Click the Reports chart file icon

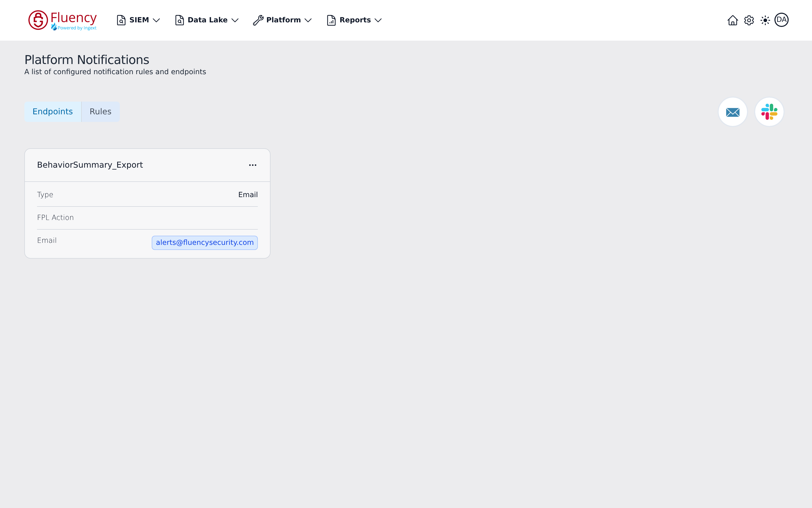pos(331,20)
